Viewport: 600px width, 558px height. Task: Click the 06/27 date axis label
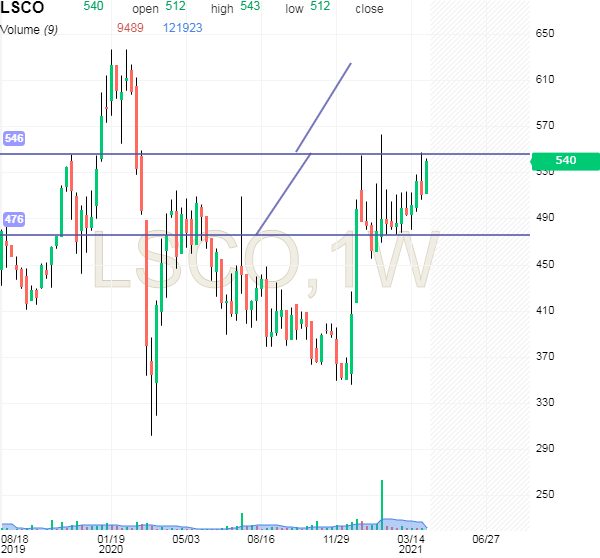(486, 539)
